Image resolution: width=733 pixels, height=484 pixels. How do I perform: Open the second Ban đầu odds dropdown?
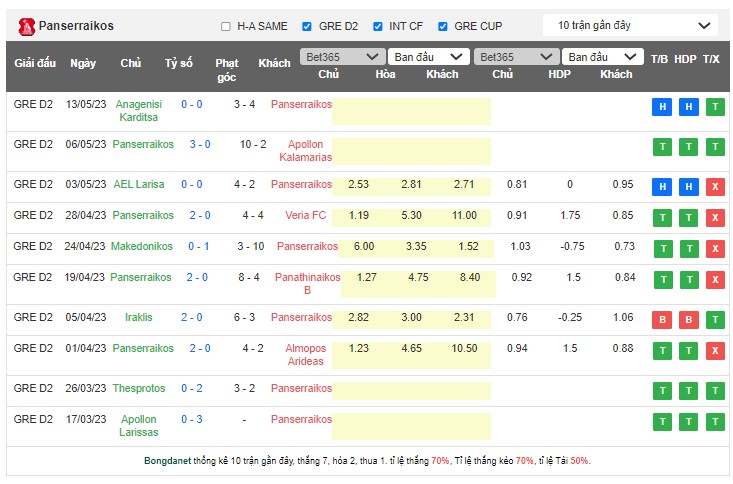602,57
